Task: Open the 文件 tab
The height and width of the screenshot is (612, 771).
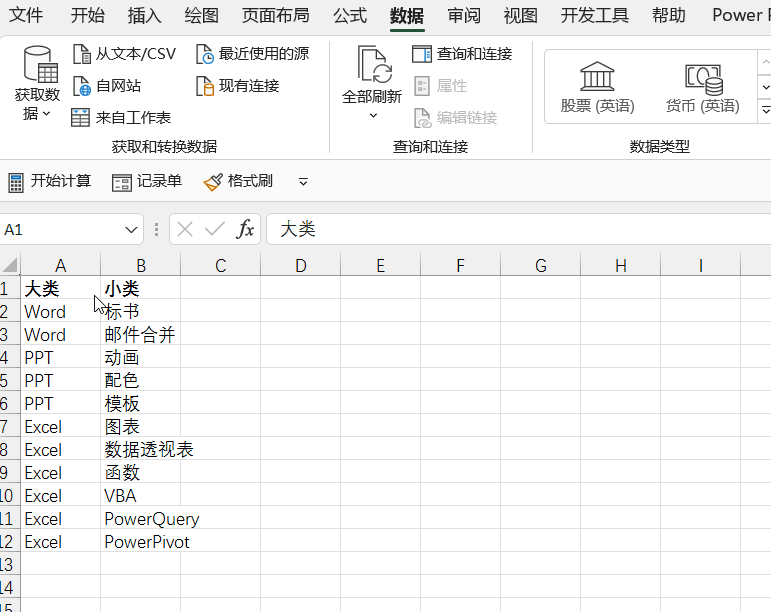Action: [x=26, y=15]
